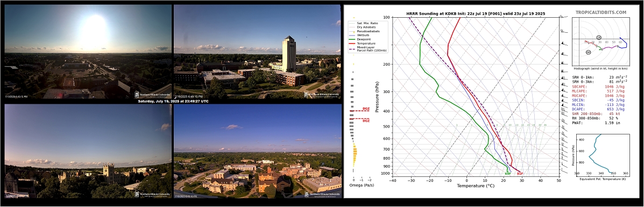This screenshot has height=207, width=644.
Task: Click the RM storm-motion marker on the hodograph
Action: click(x=589, y=52)
